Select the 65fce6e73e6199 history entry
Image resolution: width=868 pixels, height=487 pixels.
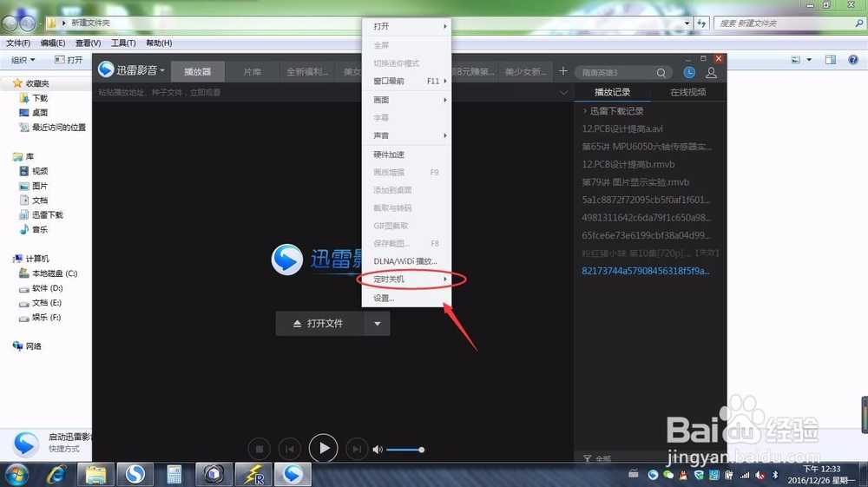pyautogui.click(x=646, y=235)
